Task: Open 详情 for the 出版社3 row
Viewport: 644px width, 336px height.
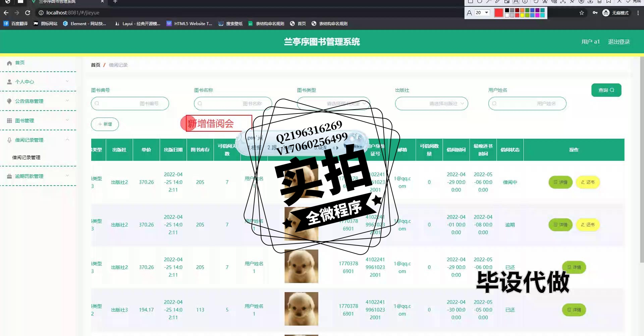Action: pyautogui.click(x=574, y=310)
